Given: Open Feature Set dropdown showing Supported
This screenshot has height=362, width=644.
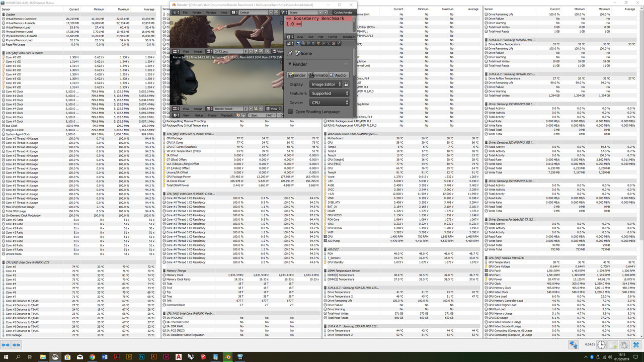Looking at the screenshot, I should point(329,94).
